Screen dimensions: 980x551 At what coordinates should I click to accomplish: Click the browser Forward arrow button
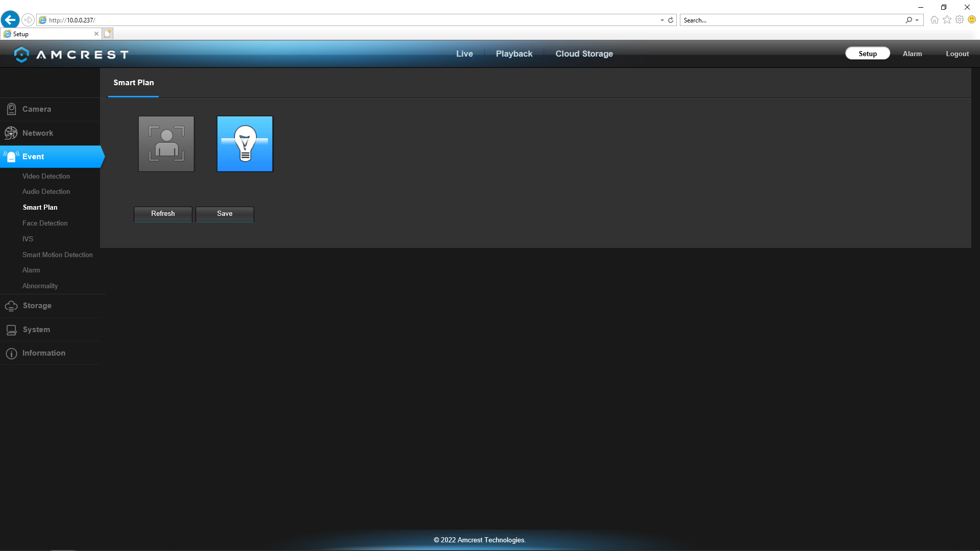[x=28, y=20]
